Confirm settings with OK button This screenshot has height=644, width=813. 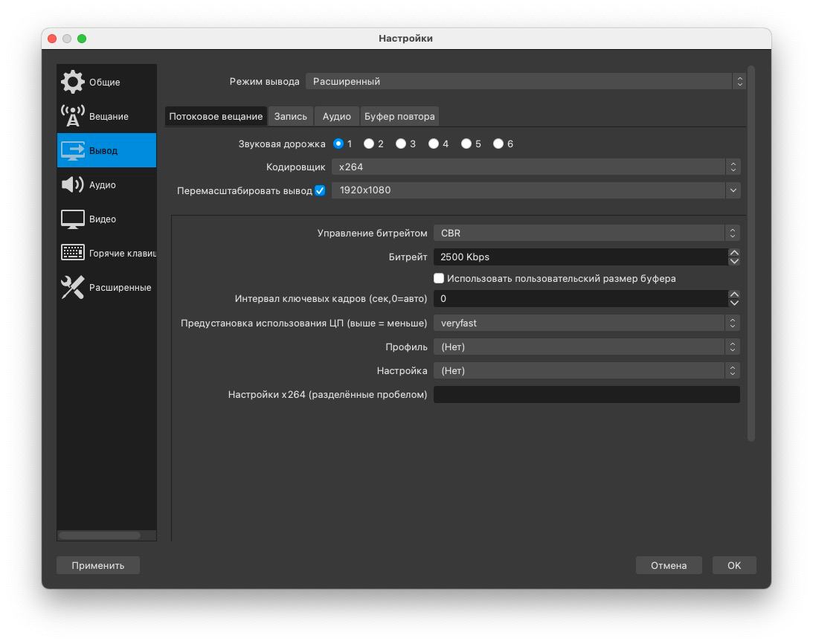[x=734, y=565]
